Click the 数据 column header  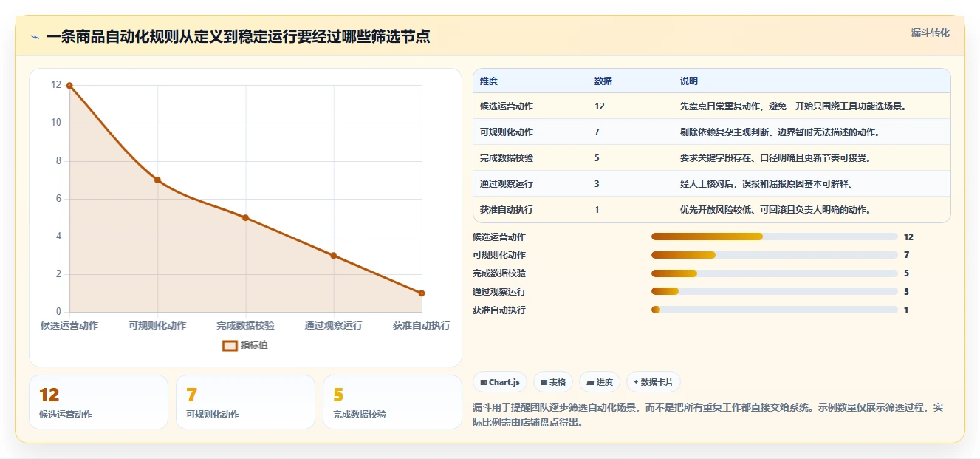coord(603,81)
